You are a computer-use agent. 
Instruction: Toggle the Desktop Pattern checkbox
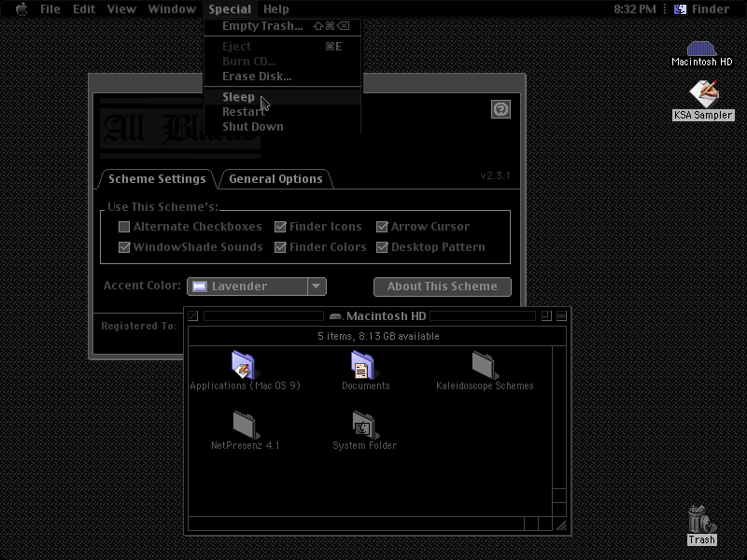tap(382, 247)
